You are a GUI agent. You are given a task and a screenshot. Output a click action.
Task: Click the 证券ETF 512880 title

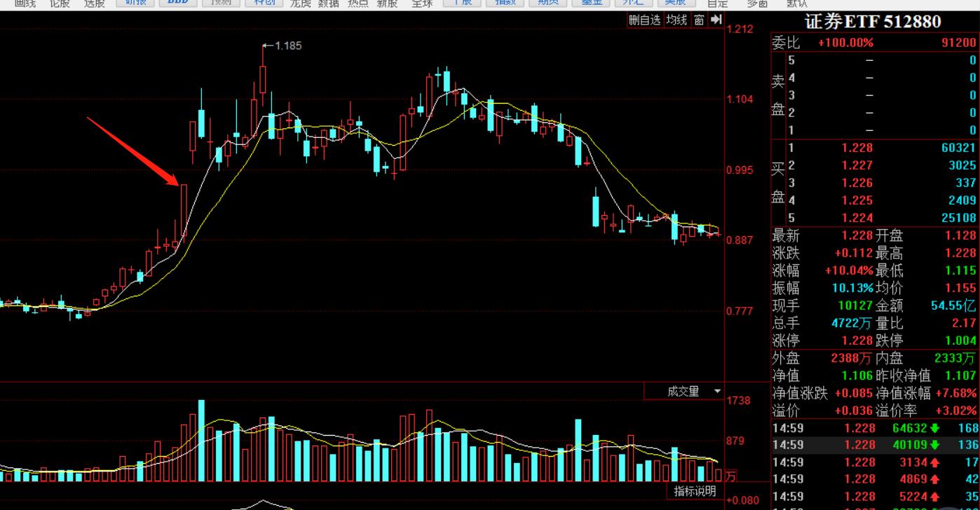click(x=873, y=22)
